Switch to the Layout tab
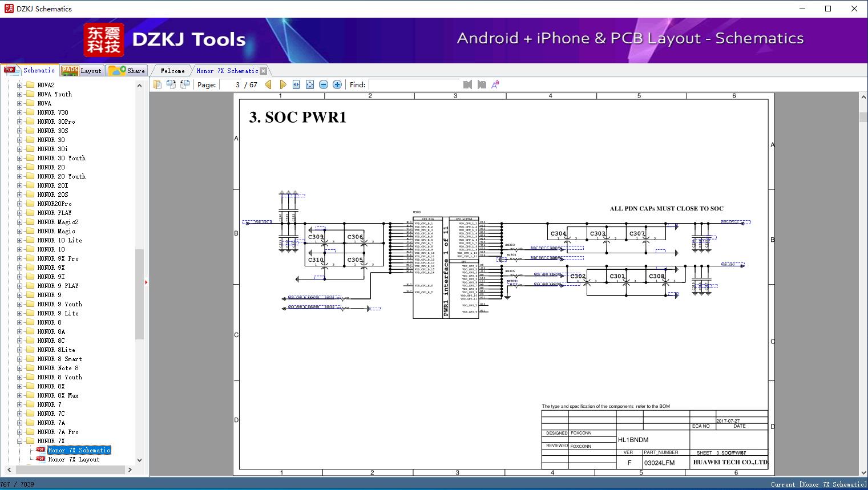Screen dimensions: 868x490 [x=82, y=70]
